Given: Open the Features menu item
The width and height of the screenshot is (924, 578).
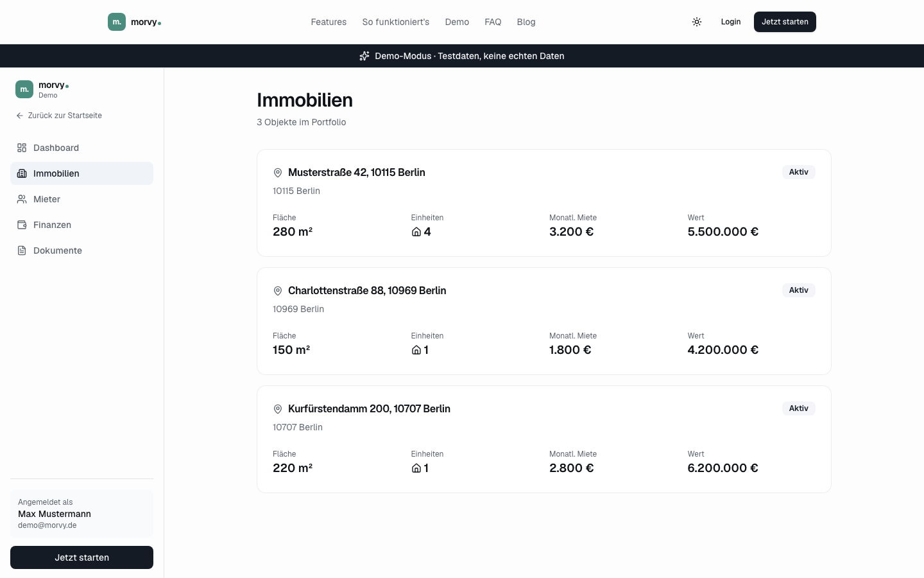Looking at the screenshot, I should click(x=329, y=22).
